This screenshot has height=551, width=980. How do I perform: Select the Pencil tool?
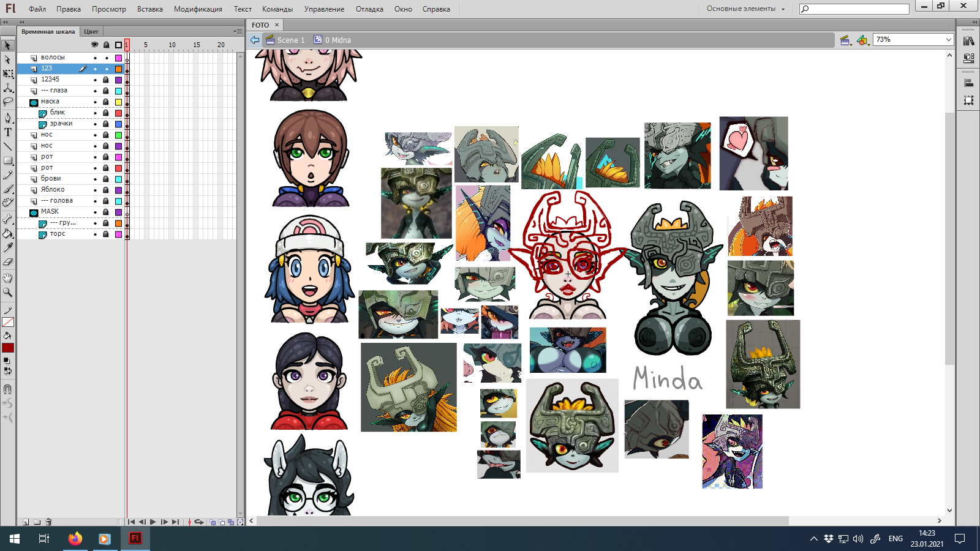coord(7,176)
